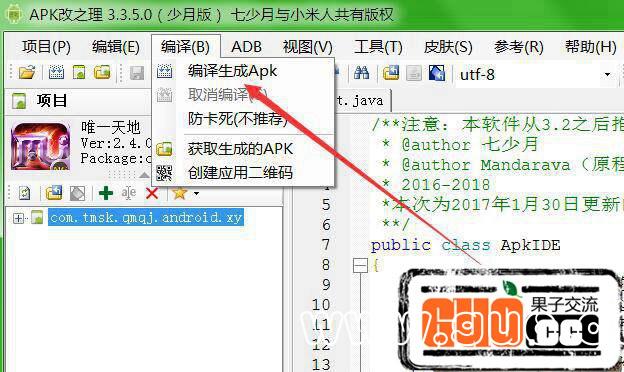Click the yellow star favorites icon

179,193
